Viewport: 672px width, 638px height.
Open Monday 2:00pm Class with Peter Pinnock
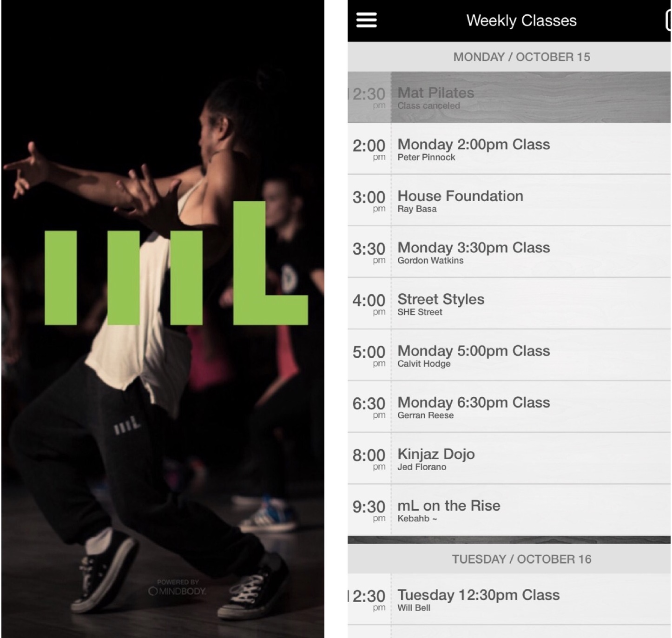(x=509, y=149)
